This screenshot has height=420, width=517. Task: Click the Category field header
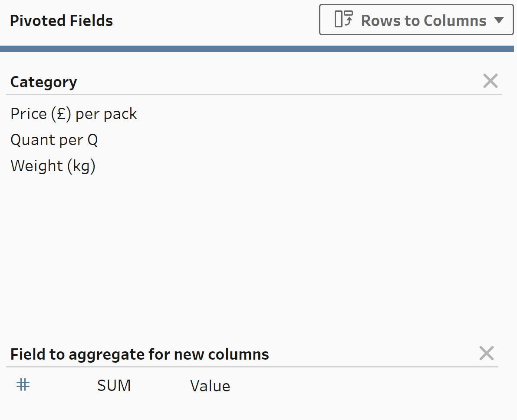pyautogui.click(x=43, y=82)
